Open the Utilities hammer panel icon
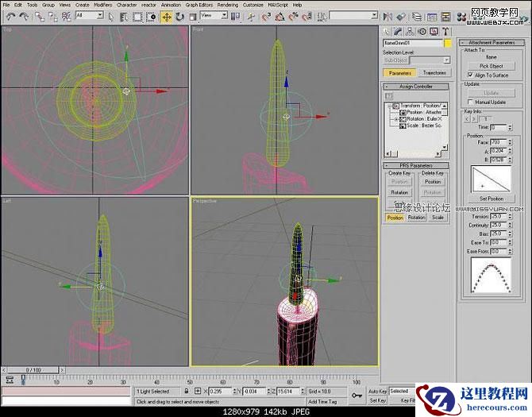This screenshot has width=532, height=417. (445, 32)
